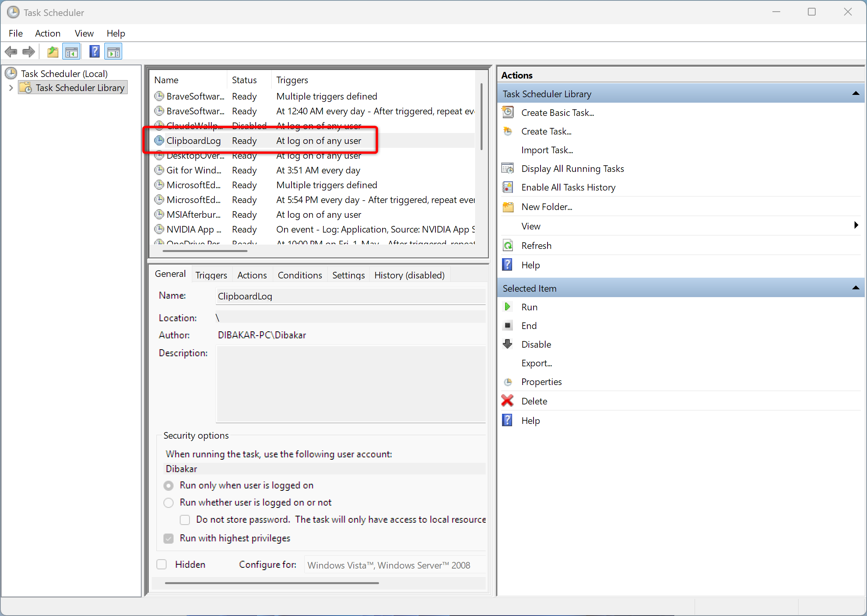Screen dimensions: 867x616
Task: Switch to the Actions tab
Action: pyautogui.click(x=252, y=275)
